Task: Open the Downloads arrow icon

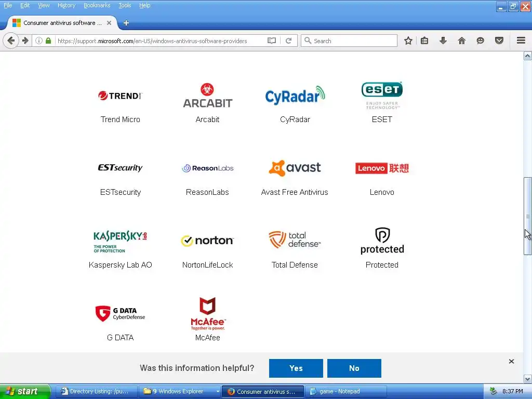Action: coord(443,41)
